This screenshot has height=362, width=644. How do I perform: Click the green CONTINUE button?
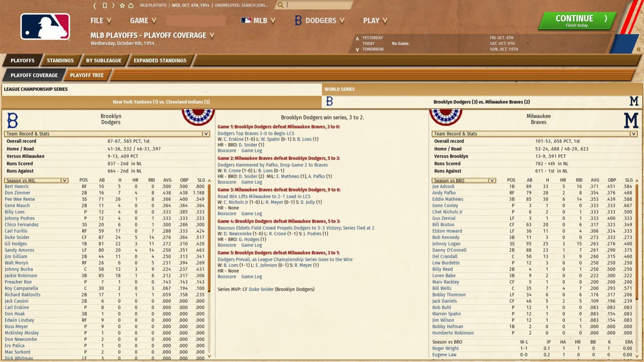point(578,21)
